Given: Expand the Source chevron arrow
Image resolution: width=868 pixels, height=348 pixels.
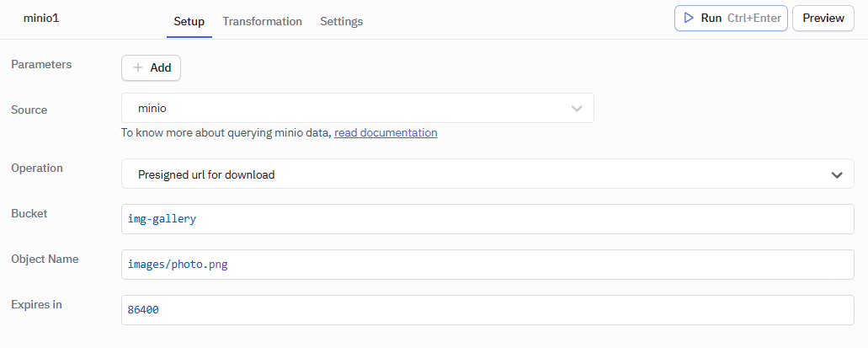Looking at the screenshot, I should [577, 109].
